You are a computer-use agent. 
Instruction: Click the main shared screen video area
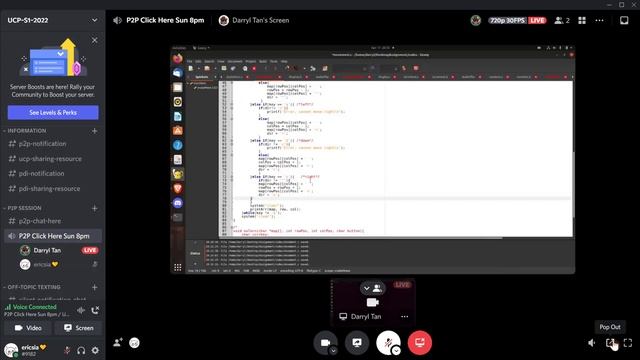373,159
